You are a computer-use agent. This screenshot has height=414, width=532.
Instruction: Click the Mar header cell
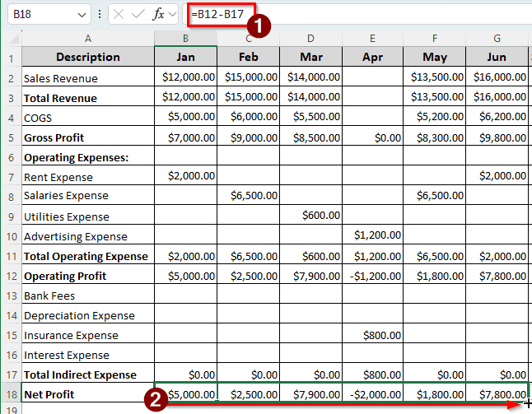click(310, 57)
